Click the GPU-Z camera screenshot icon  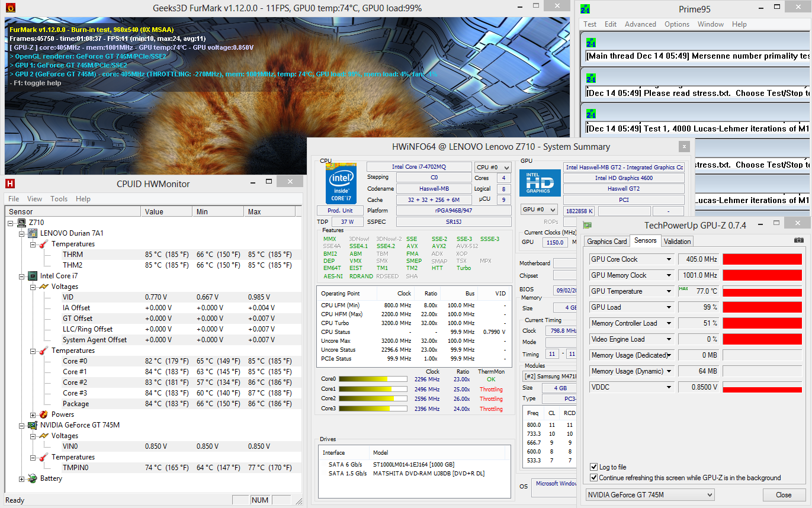click(799, 240)
